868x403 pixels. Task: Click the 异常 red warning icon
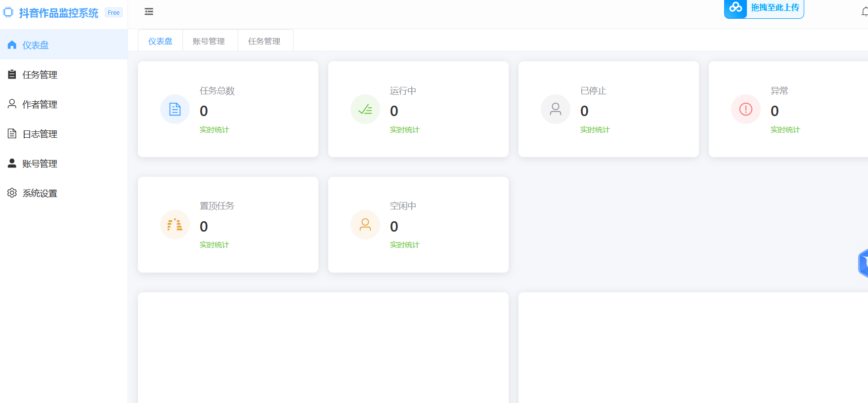pos(746,109)
